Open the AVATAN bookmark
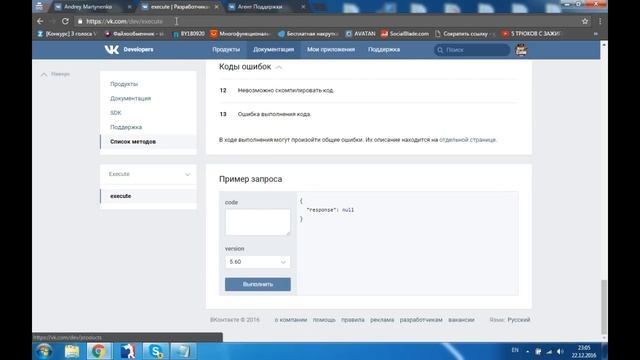The width and height of the screenshot is (640, 360). point(360,34)
